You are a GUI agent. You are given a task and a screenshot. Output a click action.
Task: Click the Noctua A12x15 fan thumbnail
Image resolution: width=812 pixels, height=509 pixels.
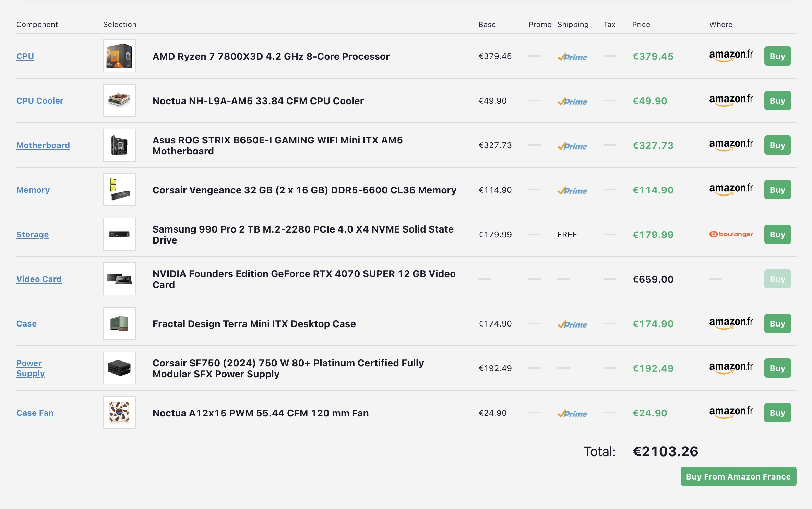[119, 413]
